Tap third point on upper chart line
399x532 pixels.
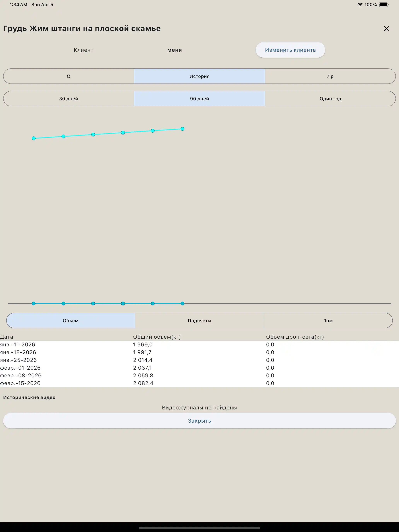point(93,134)
